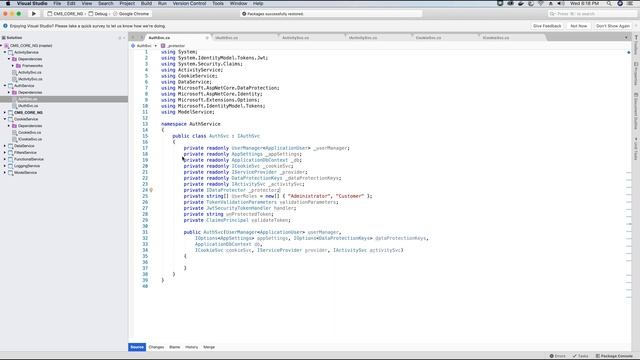Click the Give Feedback button
The height and width of the screenshot is (360, 640).
click(547, 26)
